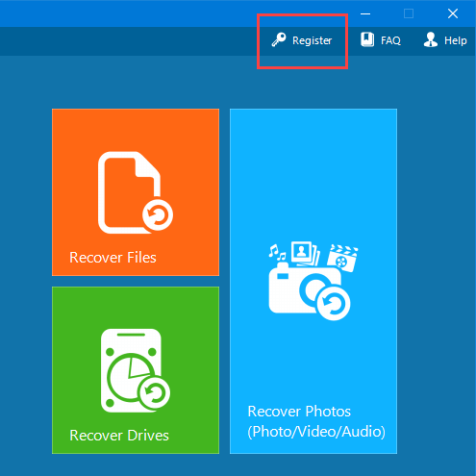Viewport: 476px width, 476px height.
Task: Click the hard drive icon in Recover Drives
Action: click(x=136, y=370)
